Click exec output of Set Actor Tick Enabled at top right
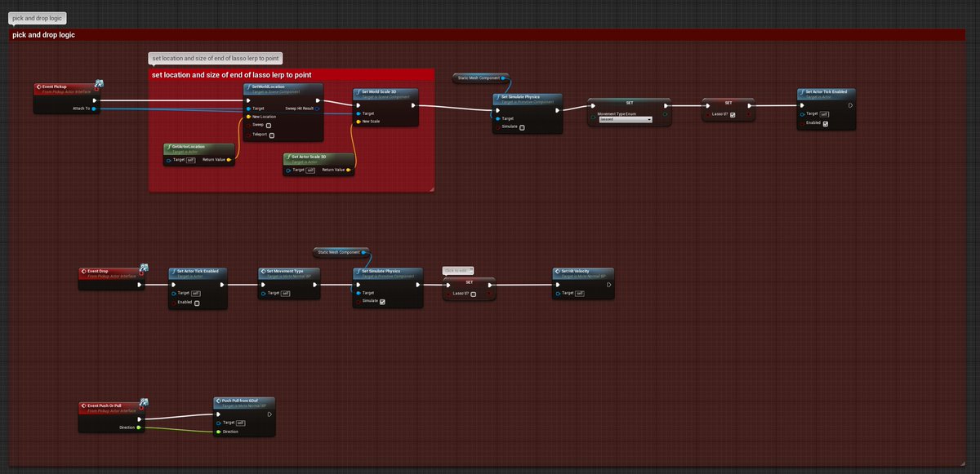The height and width of the screenshot is (474, 980). point(850,105)
